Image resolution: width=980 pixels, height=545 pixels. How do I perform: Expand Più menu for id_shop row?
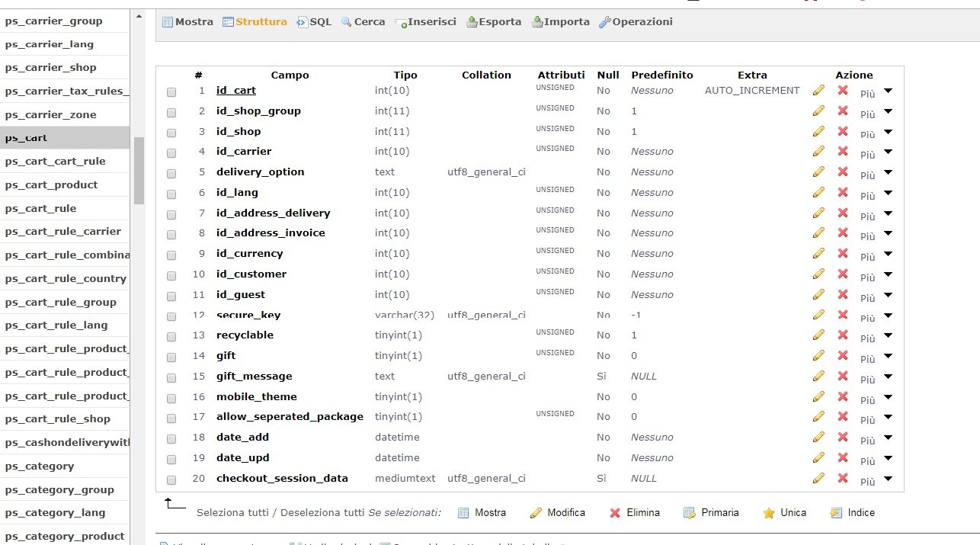[x=876, y=133]
